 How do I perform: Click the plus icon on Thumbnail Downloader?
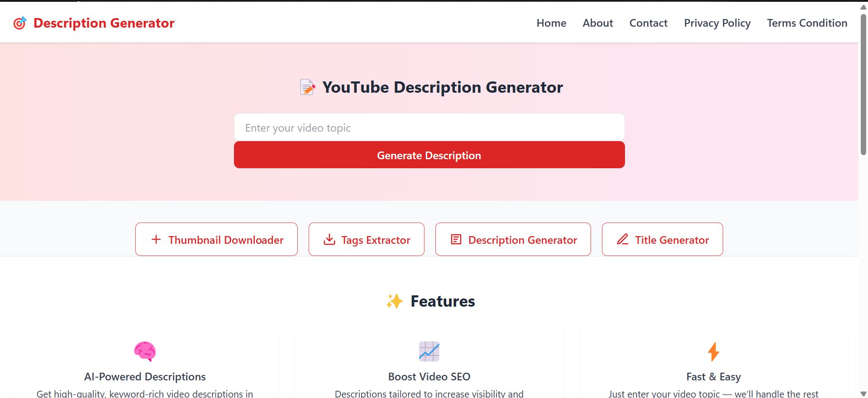(156, 239)
